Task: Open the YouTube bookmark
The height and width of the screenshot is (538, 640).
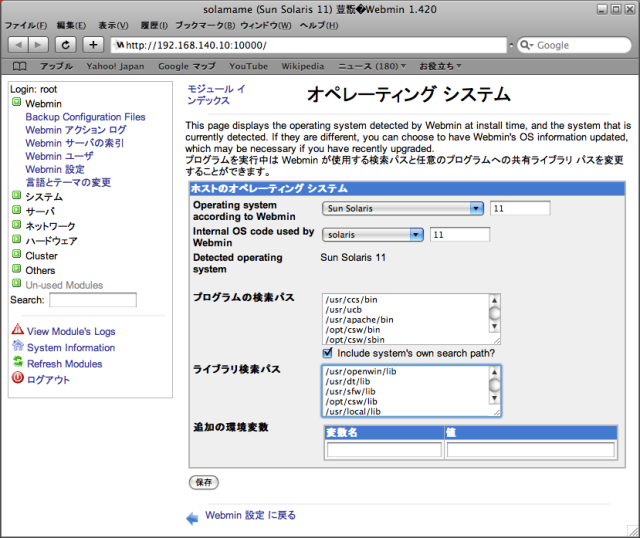Action: [x=248, y=66]
